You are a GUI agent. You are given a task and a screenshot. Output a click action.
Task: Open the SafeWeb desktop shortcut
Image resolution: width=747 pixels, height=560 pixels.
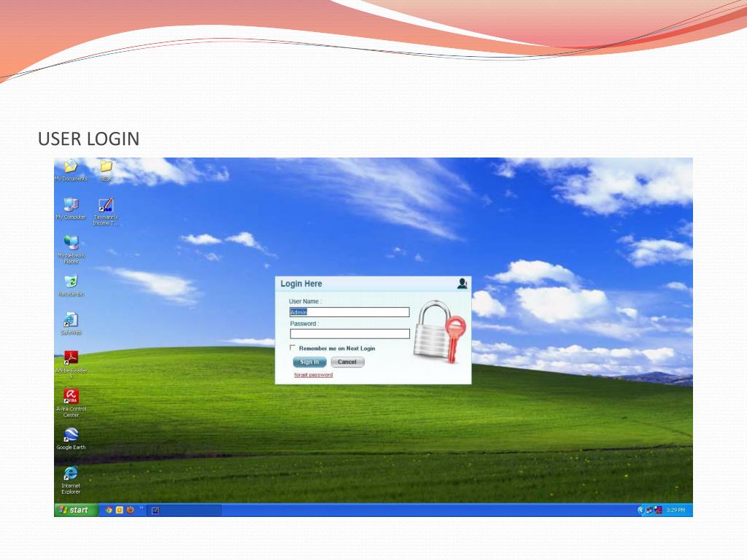point(71,324)
